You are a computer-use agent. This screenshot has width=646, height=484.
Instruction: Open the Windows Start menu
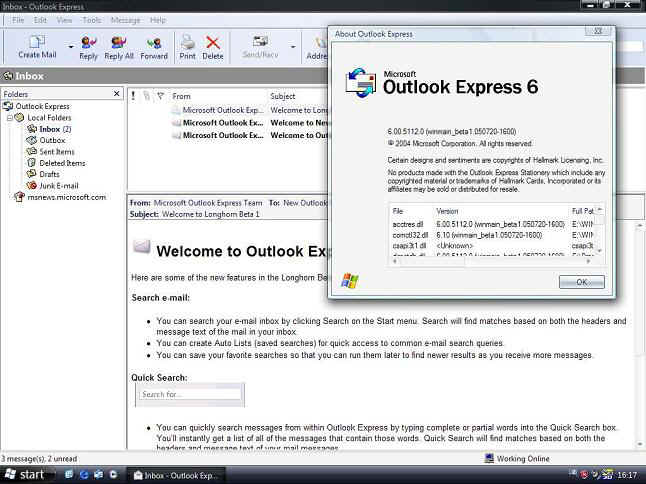[24, 474]
